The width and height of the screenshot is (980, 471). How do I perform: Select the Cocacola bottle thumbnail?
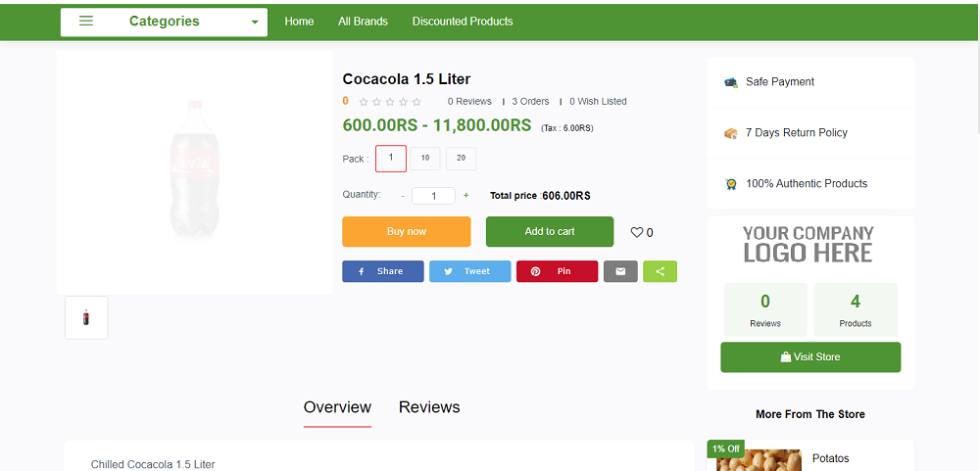coord(86,317)
